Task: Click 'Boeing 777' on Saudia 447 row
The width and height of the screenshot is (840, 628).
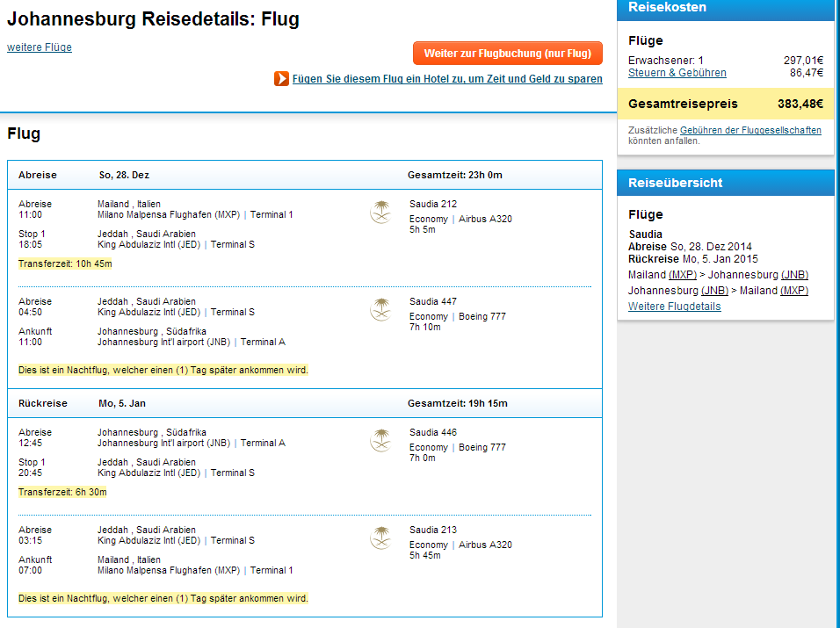Action: pyautogui.click(x=482, y=316)
